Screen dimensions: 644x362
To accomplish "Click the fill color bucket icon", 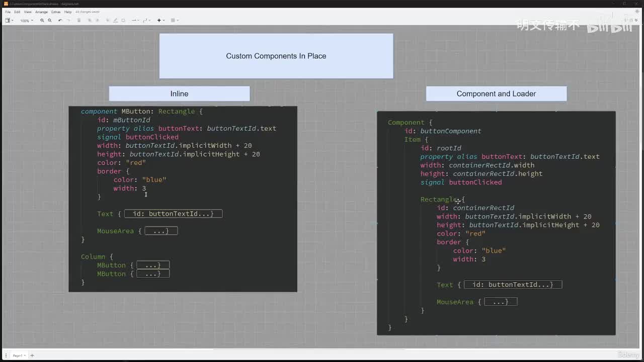I will pyautogui.click(x=108, y=20).
